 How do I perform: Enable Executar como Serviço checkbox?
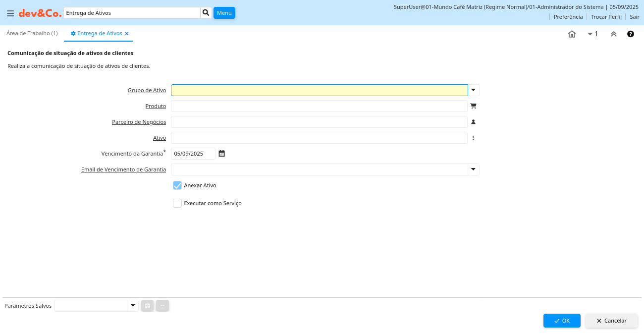pyautogui.click(x=177, y=203)
